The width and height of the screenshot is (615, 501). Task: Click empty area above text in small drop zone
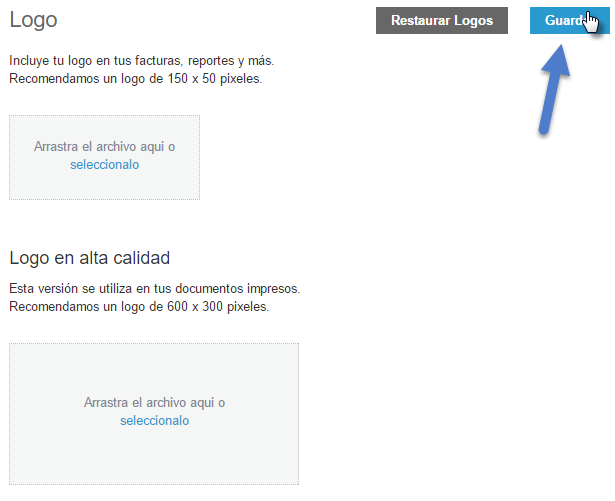[104, 128]
